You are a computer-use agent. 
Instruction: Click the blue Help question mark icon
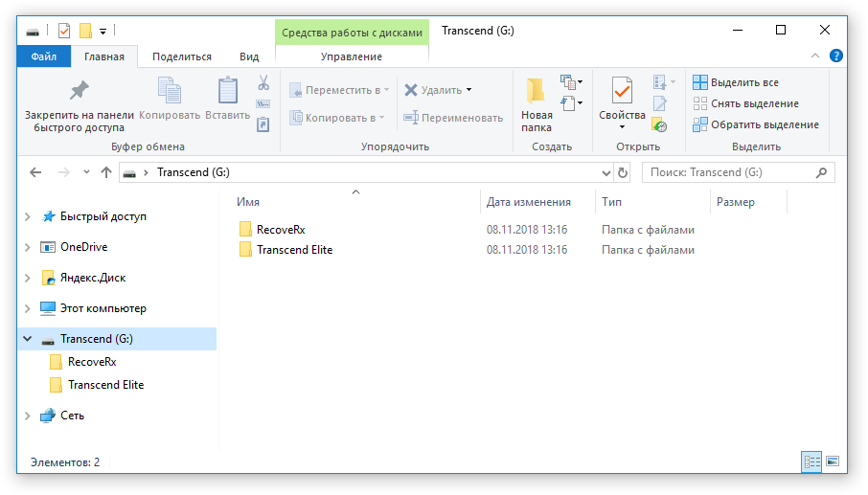click(x=835, y=56)
